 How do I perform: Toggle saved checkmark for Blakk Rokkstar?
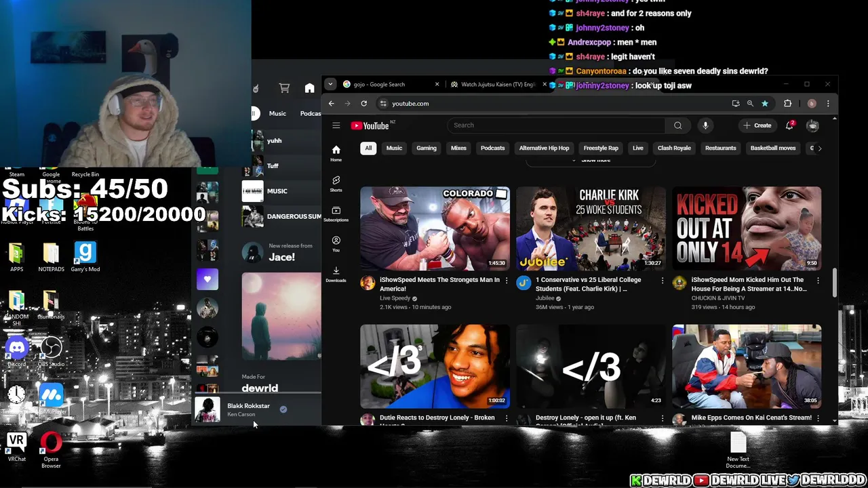283,409
